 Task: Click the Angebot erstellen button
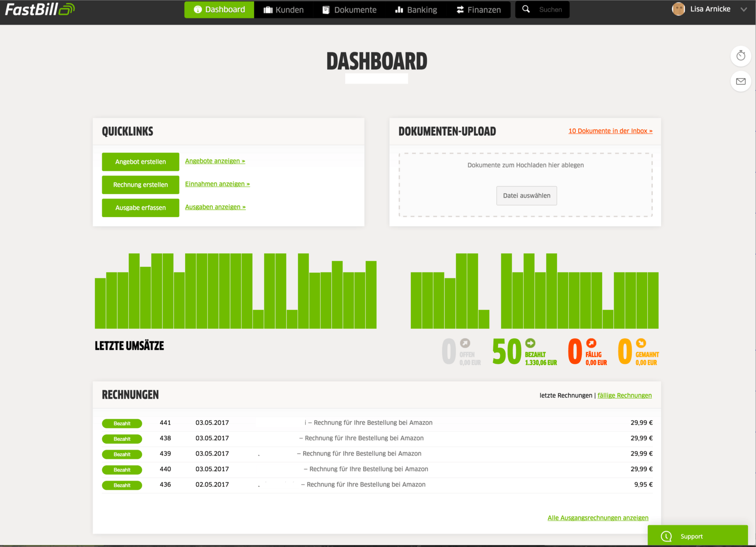coord(141,162)
